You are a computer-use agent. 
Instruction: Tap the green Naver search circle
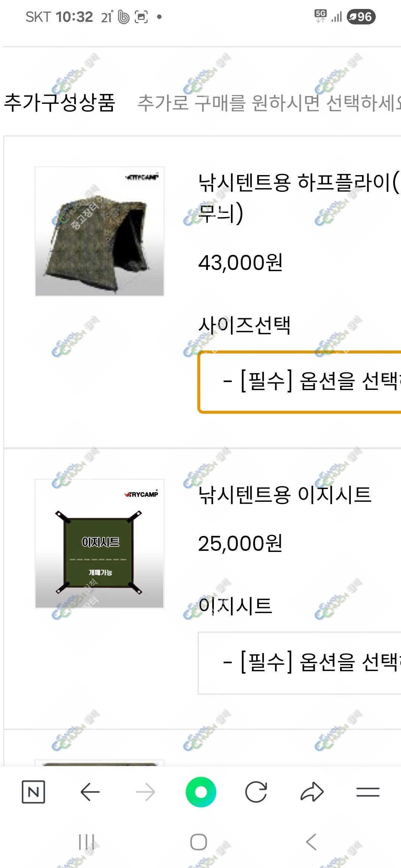click(201, 792)
